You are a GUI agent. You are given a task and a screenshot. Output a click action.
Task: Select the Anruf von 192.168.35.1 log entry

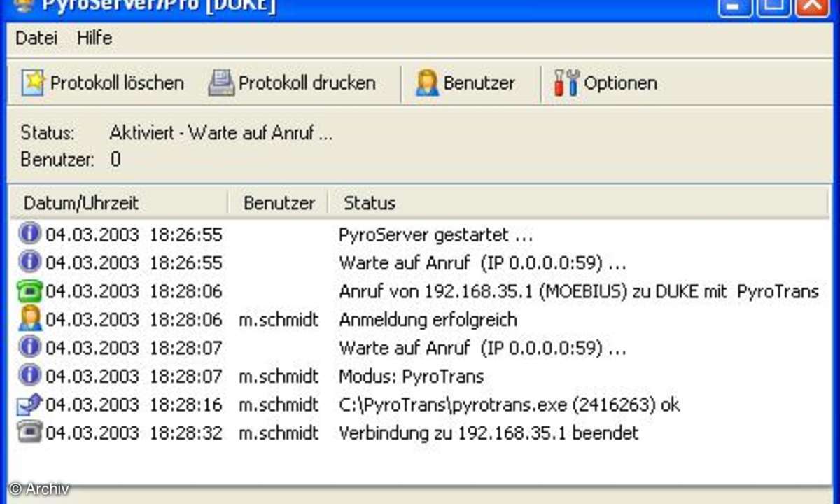coord(578,291)
